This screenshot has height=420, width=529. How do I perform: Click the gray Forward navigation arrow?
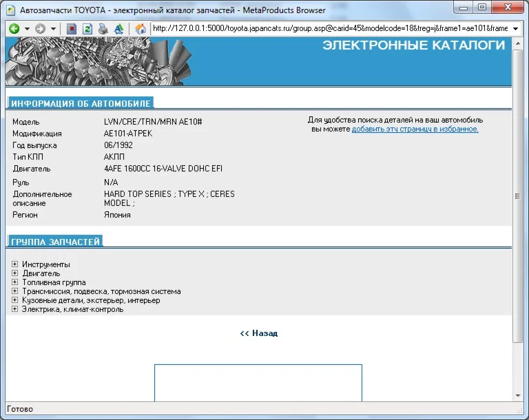40,29
